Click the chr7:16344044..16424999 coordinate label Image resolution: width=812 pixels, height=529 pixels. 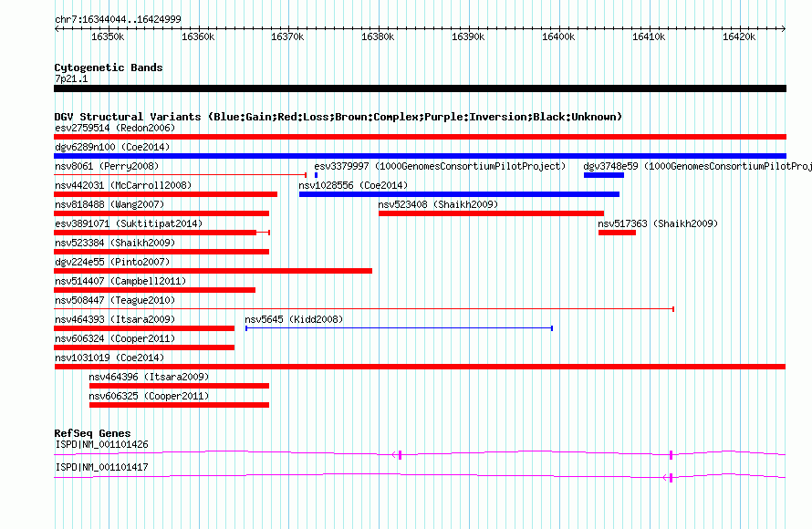118,19
